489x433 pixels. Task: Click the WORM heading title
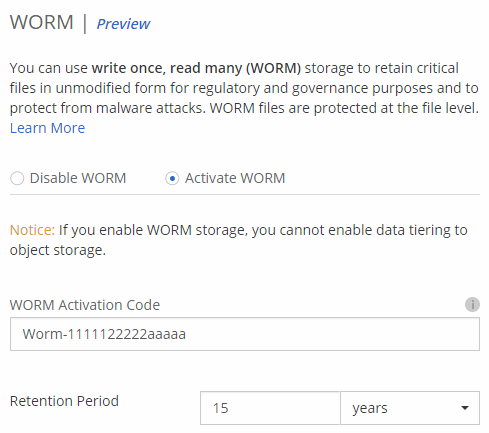point(42,22)
